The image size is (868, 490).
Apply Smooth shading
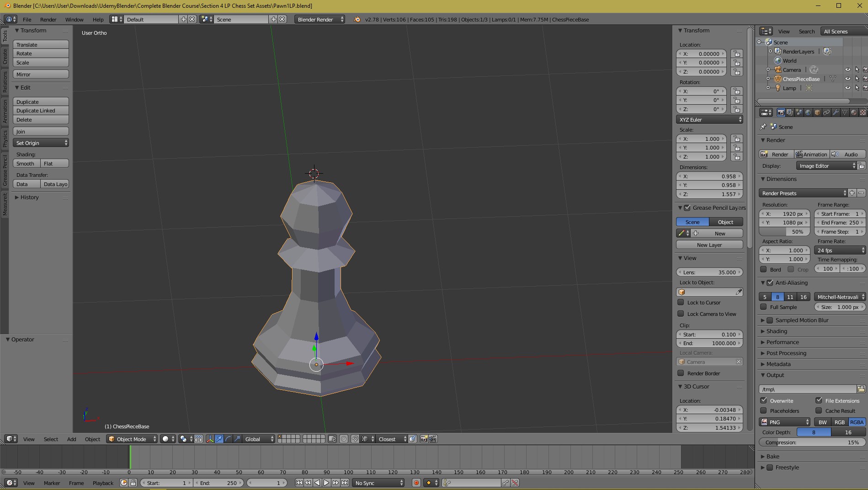click(27, 164)
